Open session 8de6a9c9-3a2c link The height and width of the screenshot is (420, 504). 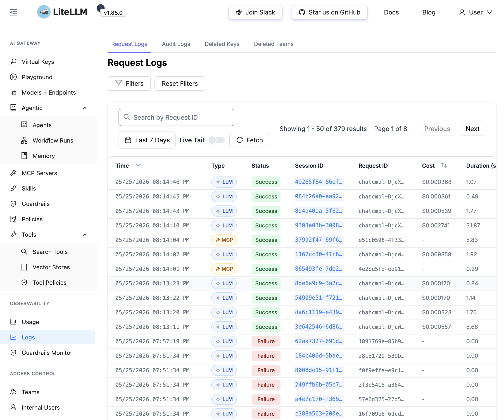[x=319, y=283]
